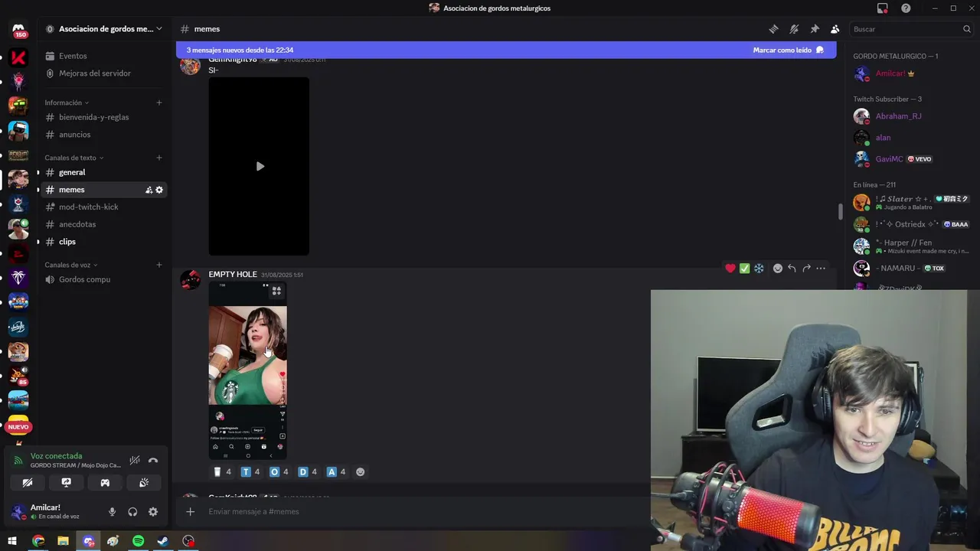Toggle the D reaction with count 4

(308, 472)
